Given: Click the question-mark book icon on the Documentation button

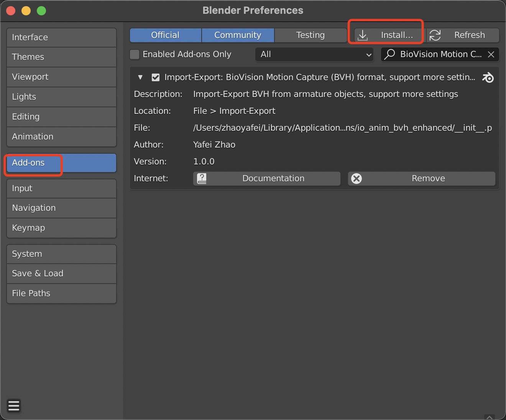Looking at the screenshot, I should tap(202, 179).
